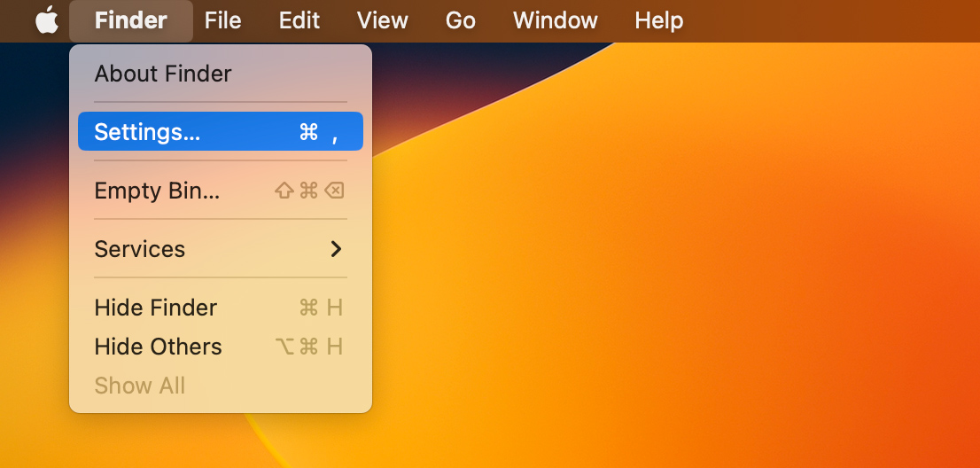Open the Apple logo menu
This screenshot has height=468, width=980.
click(47, 20)
